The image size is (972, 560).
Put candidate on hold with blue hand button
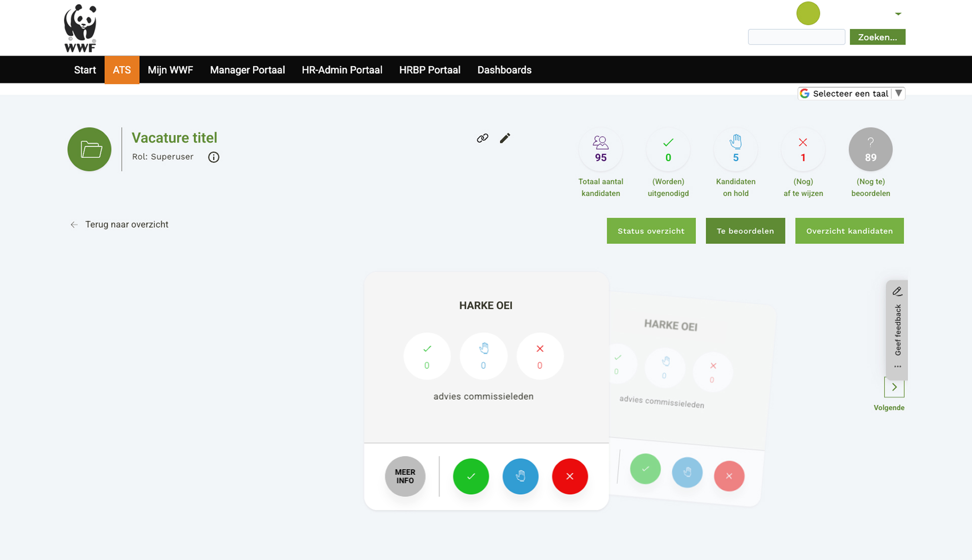pyautogui.click(x=520, y=476)
